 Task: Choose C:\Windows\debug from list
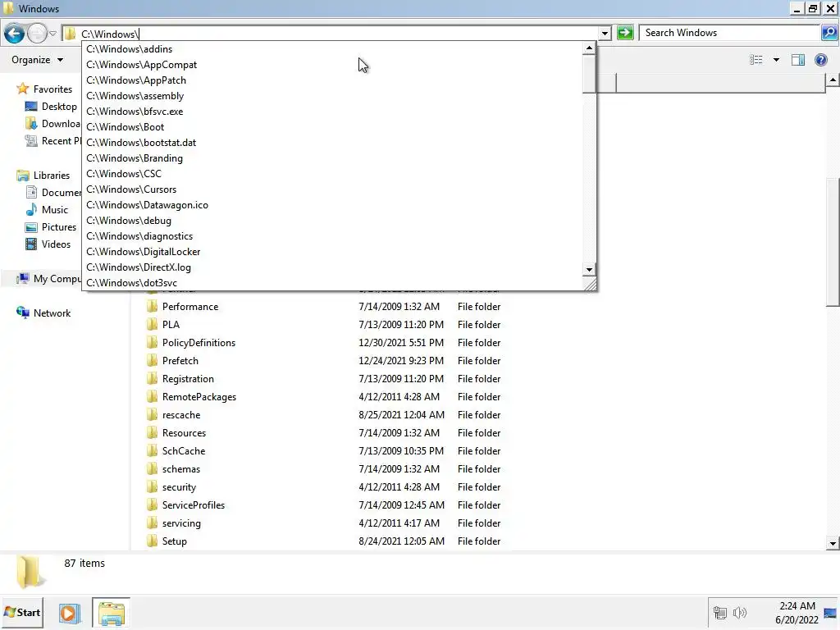[332, 220]
